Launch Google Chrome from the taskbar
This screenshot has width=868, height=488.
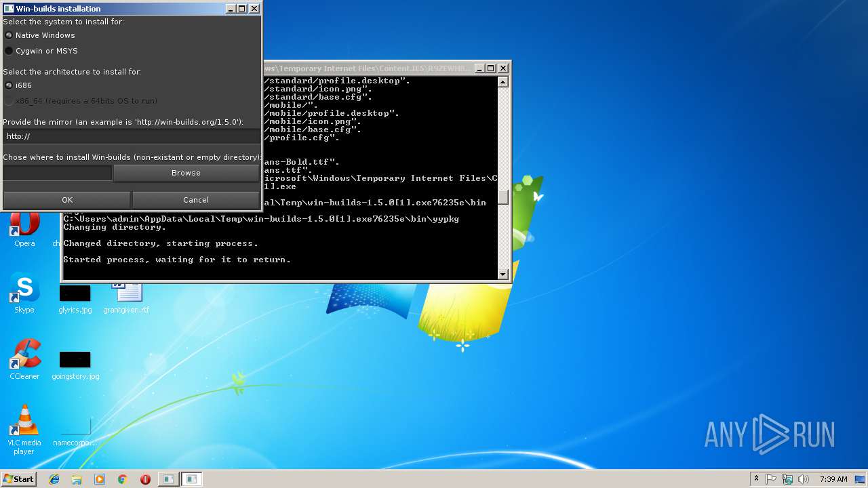click(x=123, y=479)
